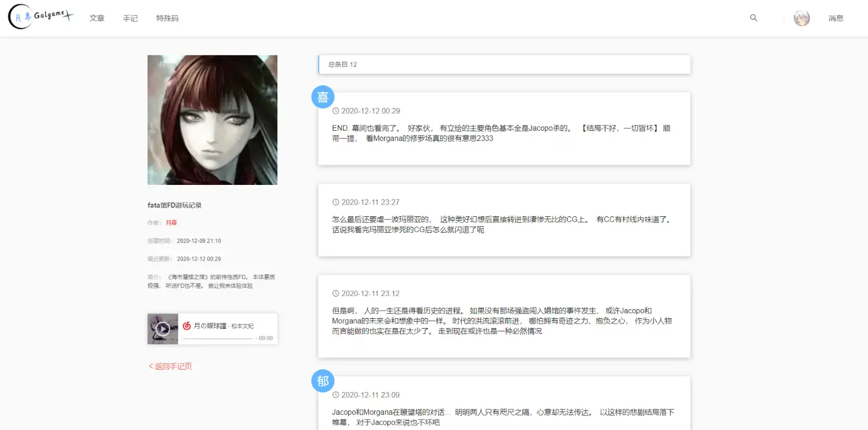Click entry text starting 但是啊，人的一生

[502, 321]
